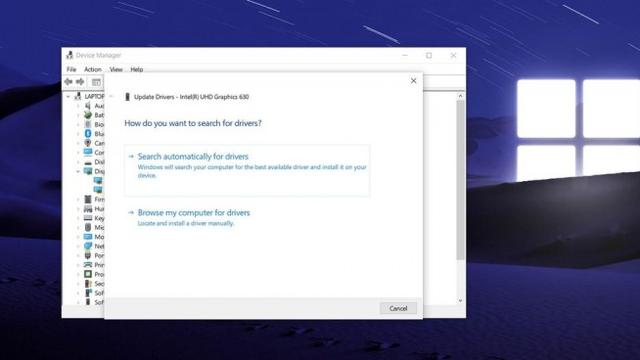Select the Print queues icon
Viewport: 640px width, 360px height.
(88, 265)
